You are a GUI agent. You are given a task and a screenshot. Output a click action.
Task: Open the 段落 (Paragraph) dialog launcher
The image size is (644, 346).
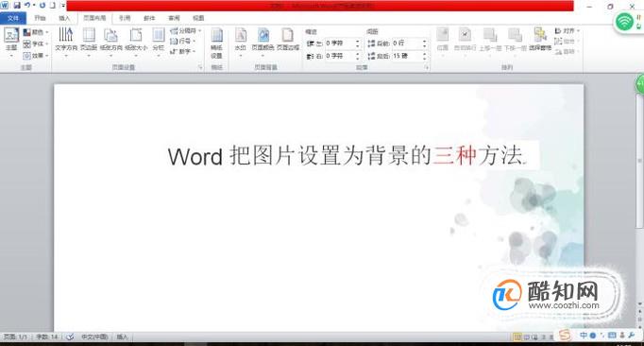426,67
